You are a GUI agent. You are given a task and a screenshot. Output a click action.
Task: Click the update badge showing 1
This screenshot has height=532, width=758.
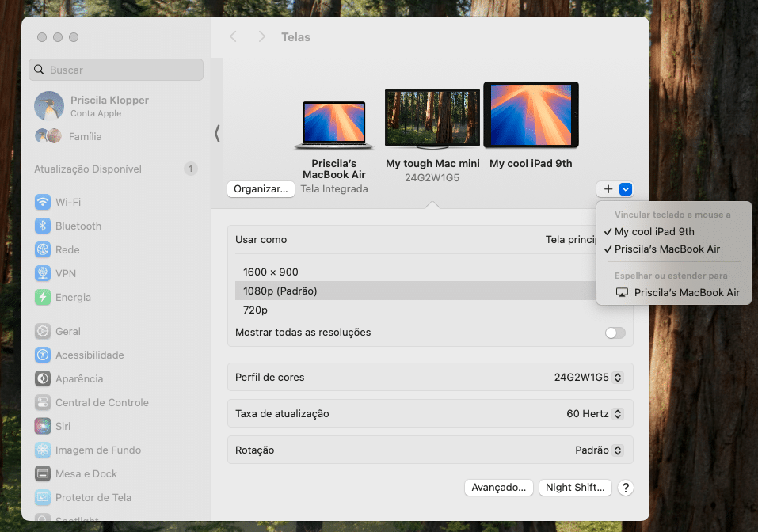(190, 169)
